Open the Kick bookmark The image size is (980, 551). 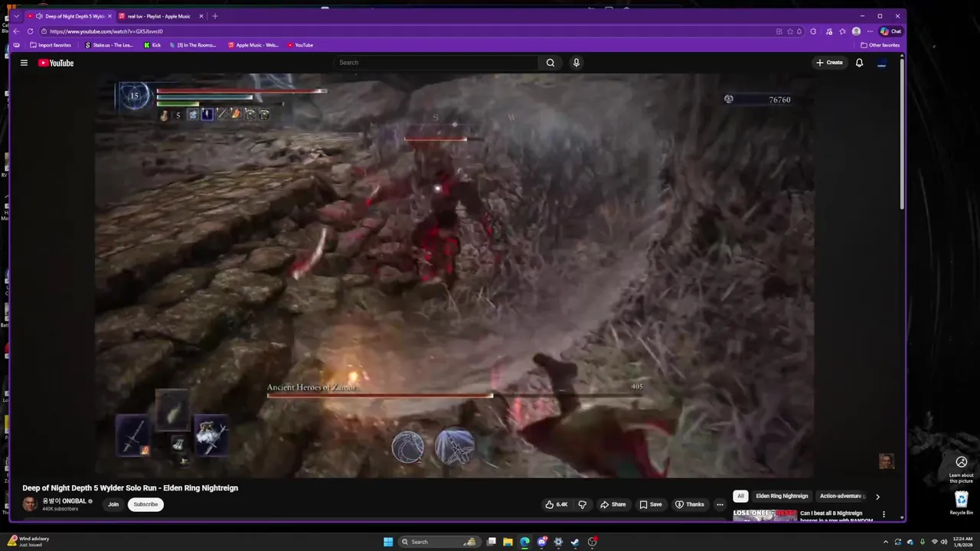pos(152,45)
